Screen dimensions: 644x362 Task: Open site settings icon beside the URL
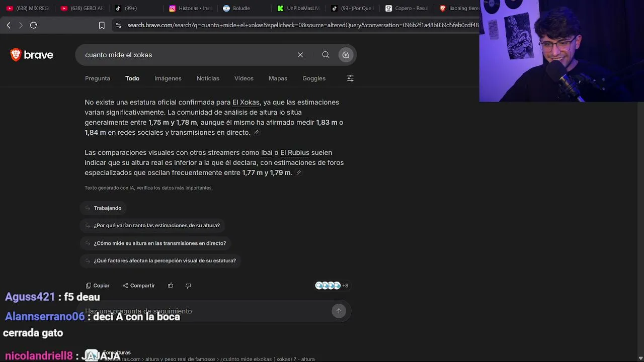pos(118,25)
